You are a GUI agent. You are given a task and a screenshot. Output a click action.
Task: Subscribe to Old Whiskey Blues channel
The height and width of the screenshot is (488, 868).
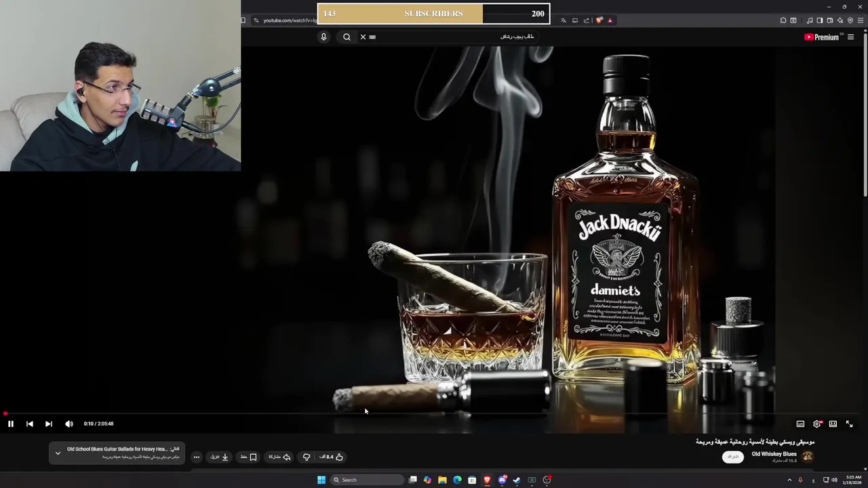pos(732,457)
